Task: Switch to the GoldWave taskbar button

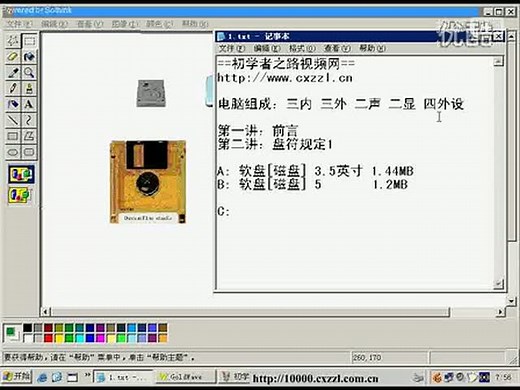Action: pos(186,377)
